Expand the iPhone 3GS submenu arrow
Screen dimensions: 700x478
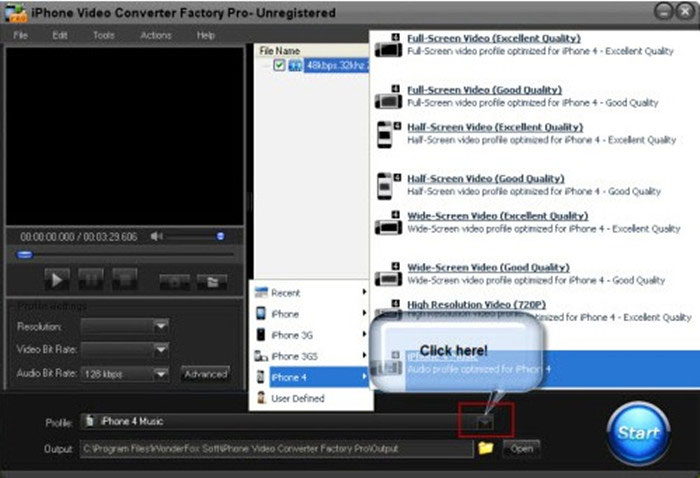pos(364,355)
